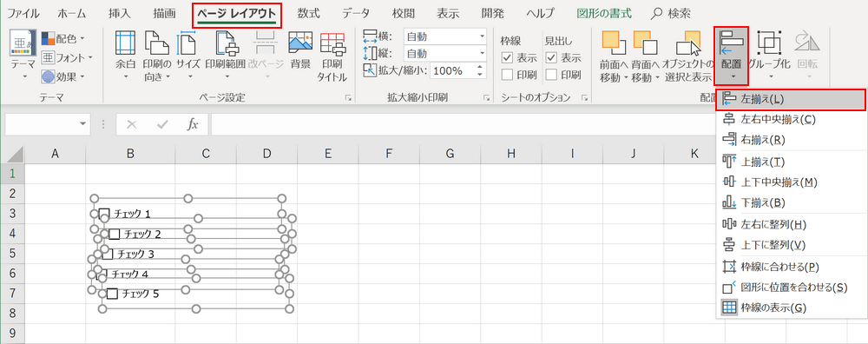This screenshot has height=344, width=868.
Task: Toggle 見出し 印刷 headings print checkbox
Action: point(551,74)
